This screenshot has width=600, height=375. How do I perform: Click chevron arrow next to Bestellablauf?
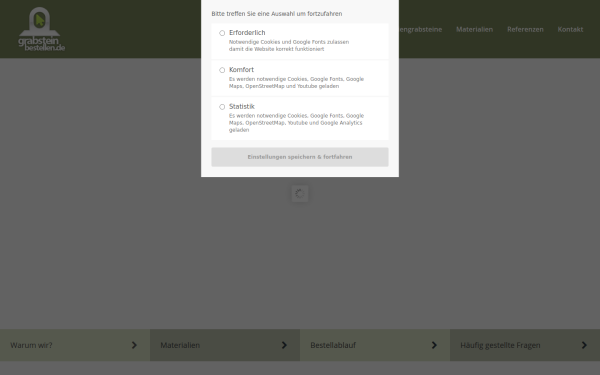(x=434, y=345)
